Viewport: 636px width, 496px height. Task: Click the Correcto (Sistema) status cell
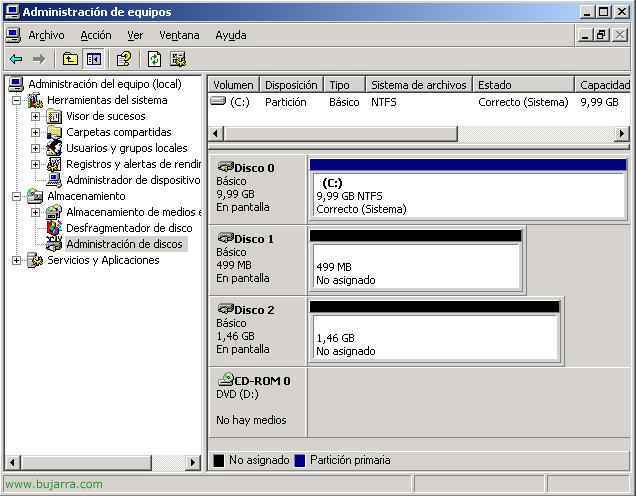coord(523,102)
